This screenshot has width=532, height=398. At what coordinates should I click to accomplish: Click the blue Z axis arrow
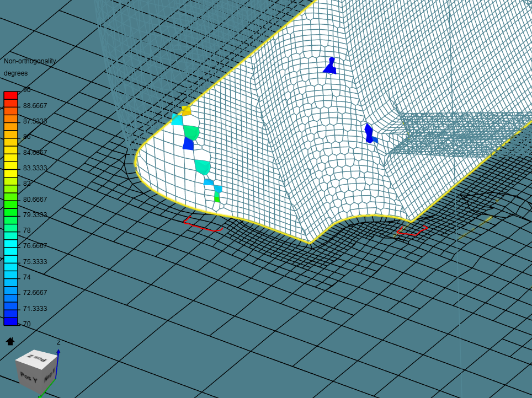pyautogui.click(x=57, y=364)
